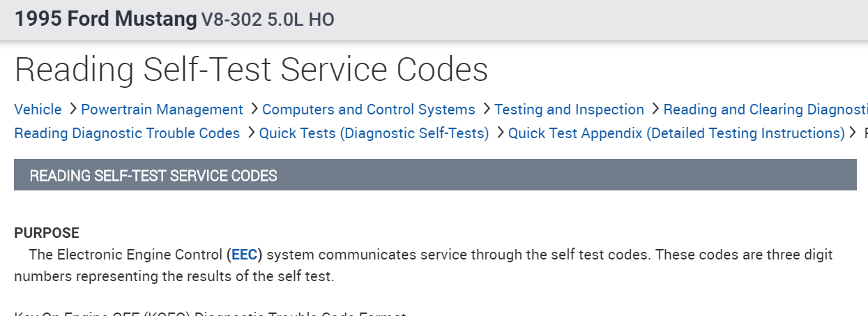Open Reading and Clearing Diagnostic breadcrumb link
This screenshot has width=868, height=316.
[765, 110]
